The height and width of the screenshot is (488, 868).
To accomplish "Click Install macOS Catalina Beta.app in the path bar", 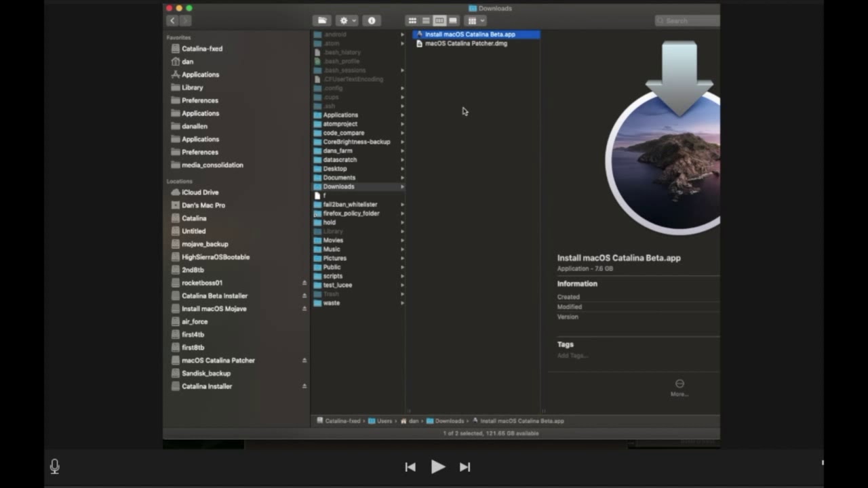I will (x=518, y=421).
